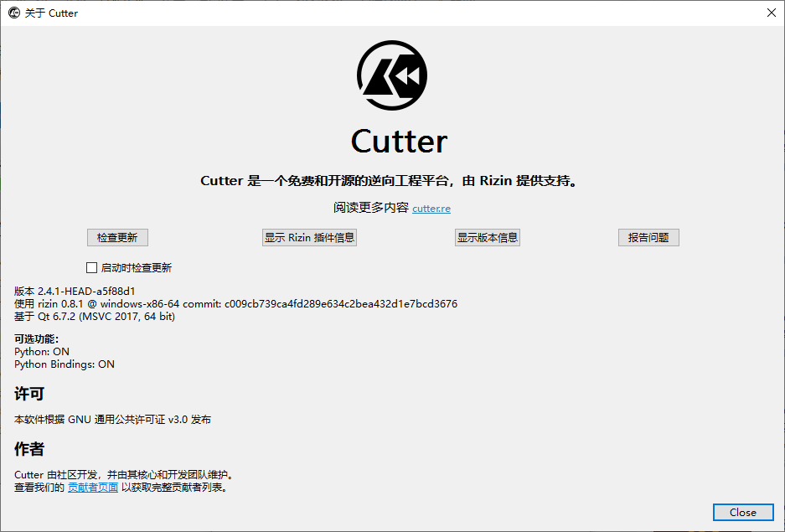Click the 许可 section heading

[29, 394]
